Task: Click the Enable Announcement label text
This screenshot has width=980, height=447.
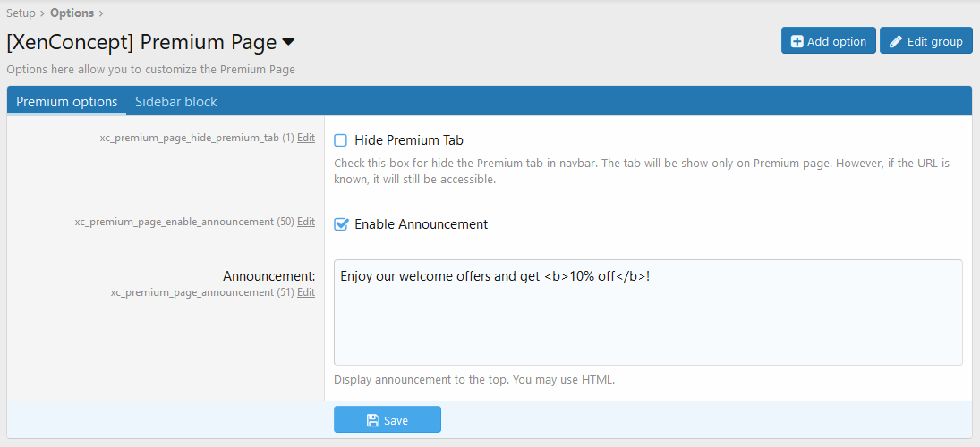Action: (x=421, y=224)
